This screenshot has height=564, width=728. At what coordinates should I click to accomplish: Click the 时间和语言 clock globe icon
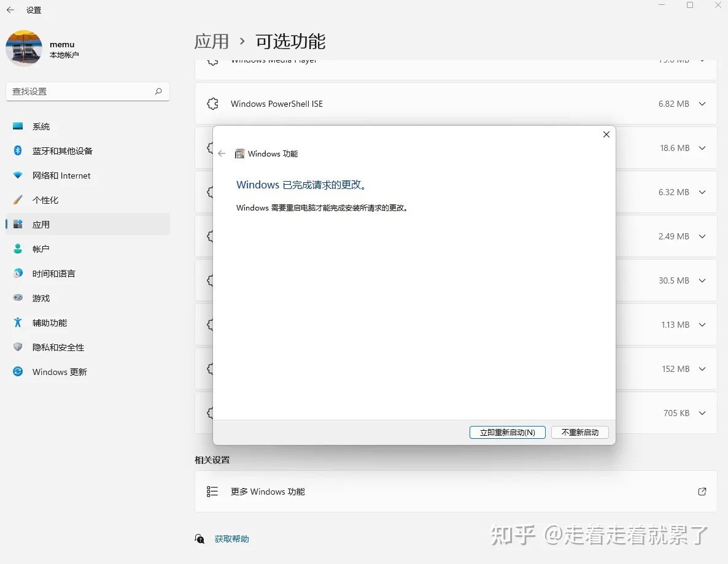18,273
